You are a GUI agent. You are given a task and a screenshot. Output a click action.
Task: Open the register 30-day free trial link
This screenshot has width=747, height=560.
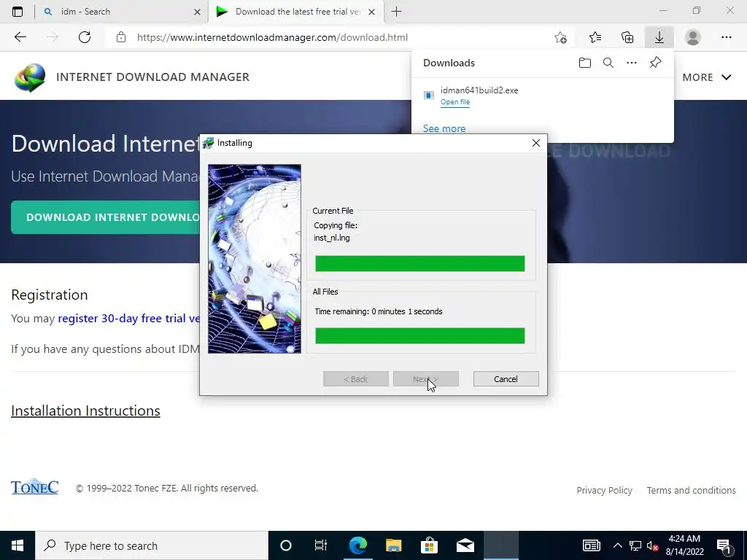click(129, 318)
